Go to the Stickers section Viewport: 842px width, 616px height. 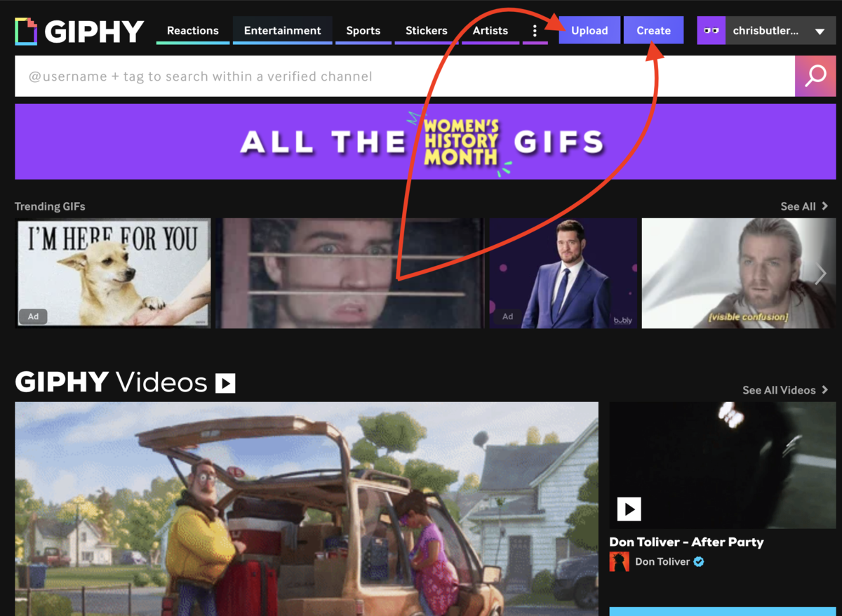coord(426,31)
